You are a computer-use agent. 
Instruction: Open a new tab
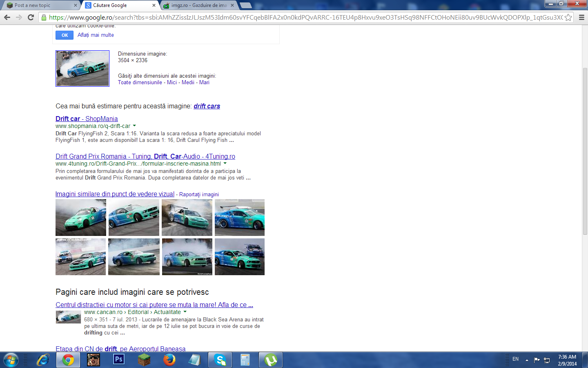tap(245, 5)
